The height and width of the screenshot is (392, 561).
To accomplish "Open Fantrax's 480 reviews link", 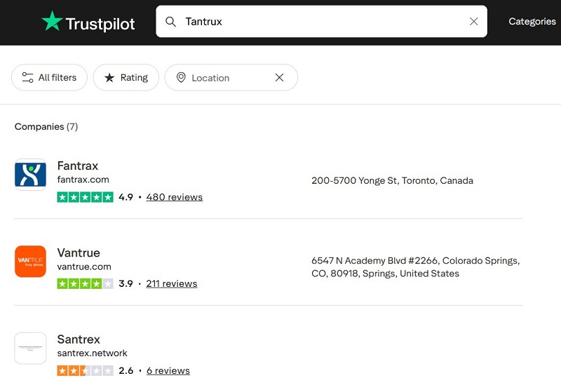I will pyautogui.click(x=174, y=197).
